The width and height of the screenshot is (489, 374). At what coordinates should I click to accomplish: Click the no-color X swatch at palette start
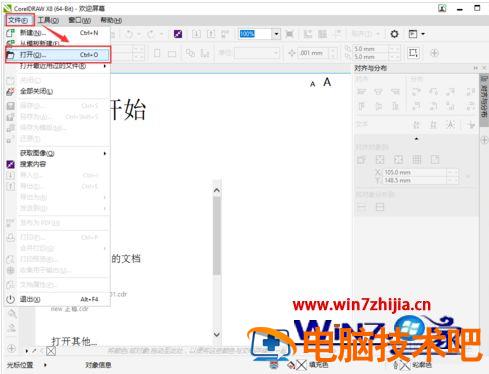[51, 351]
